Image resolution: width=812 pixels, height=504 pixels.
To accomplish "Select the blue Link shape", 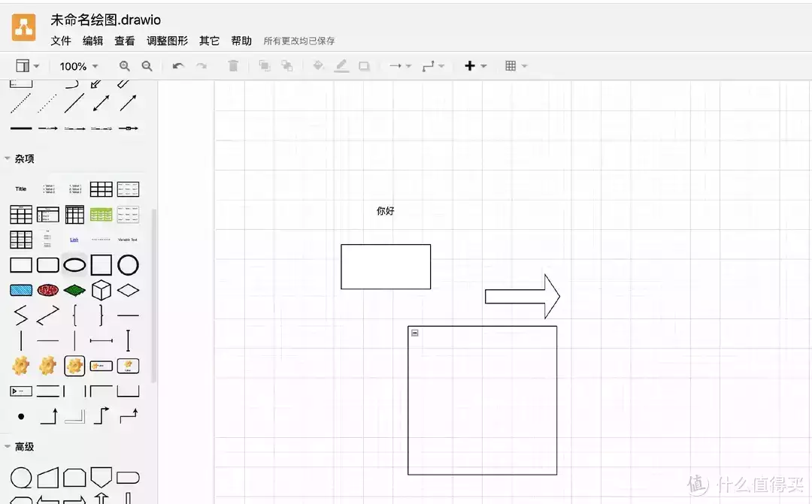I will click(74, 240).
